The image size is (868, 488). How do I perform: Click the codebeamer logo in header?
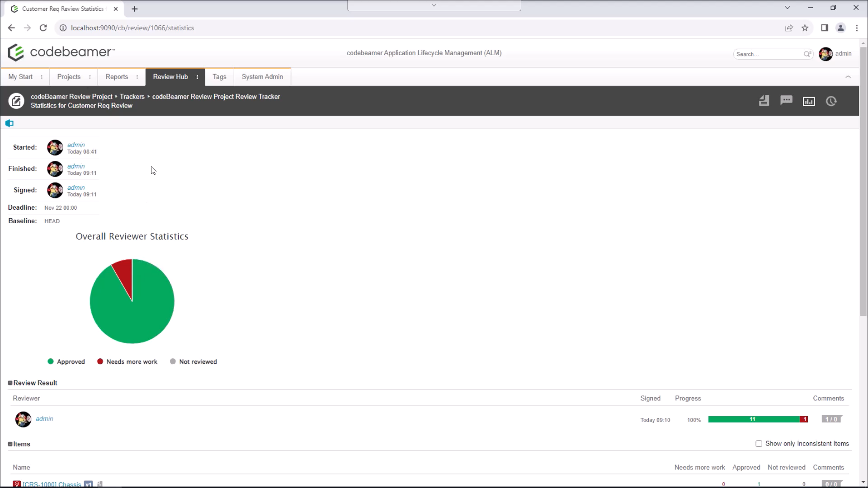(61, 52)
